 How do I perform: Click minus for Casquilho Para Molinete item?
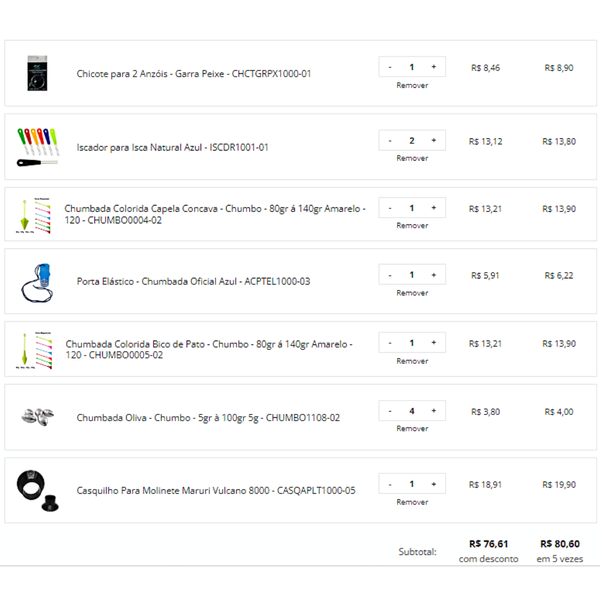pos(390,484)
